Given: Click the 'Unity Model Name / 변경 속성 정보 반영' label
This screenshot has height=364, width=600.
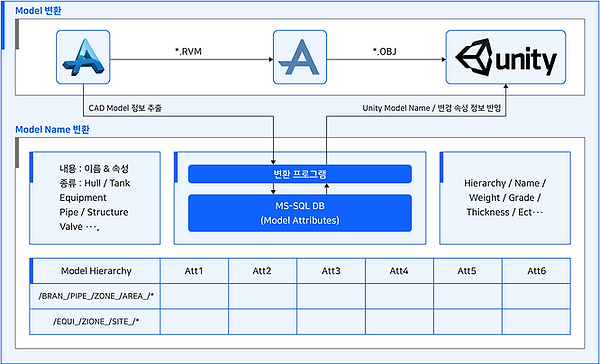Looking at the screenshot, I should coord(432,108).
